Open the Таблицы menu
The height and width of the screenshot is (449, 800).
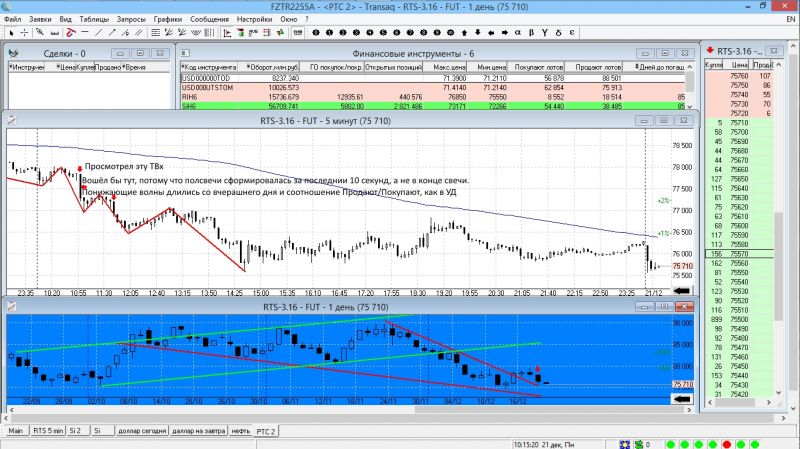(94, 19)
